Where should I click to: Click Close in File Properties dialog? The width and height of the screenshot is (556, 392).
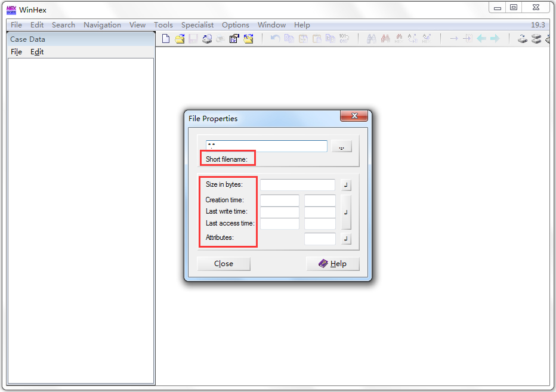[x=224, y=264]
